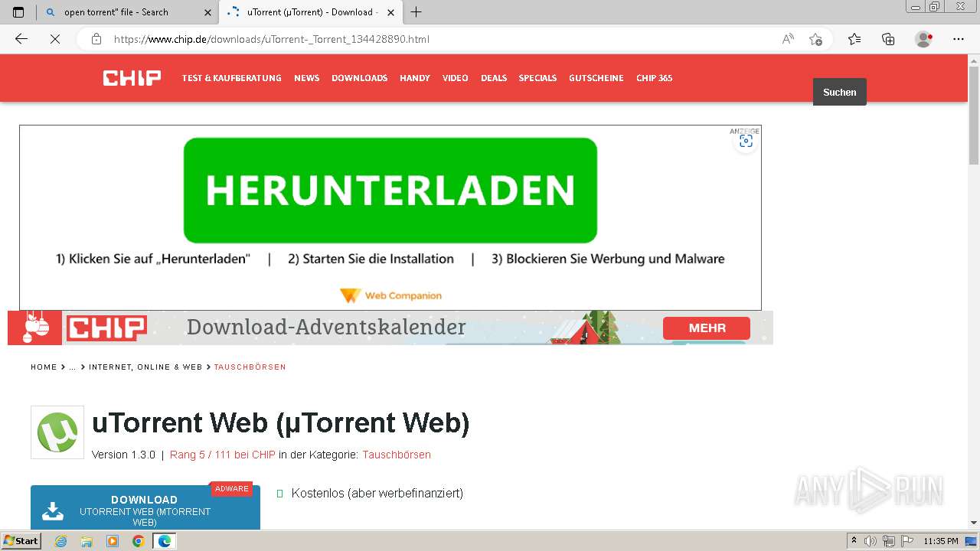980x551 pixels.
Task: Open Collections icon
Action: pos(888,39)
